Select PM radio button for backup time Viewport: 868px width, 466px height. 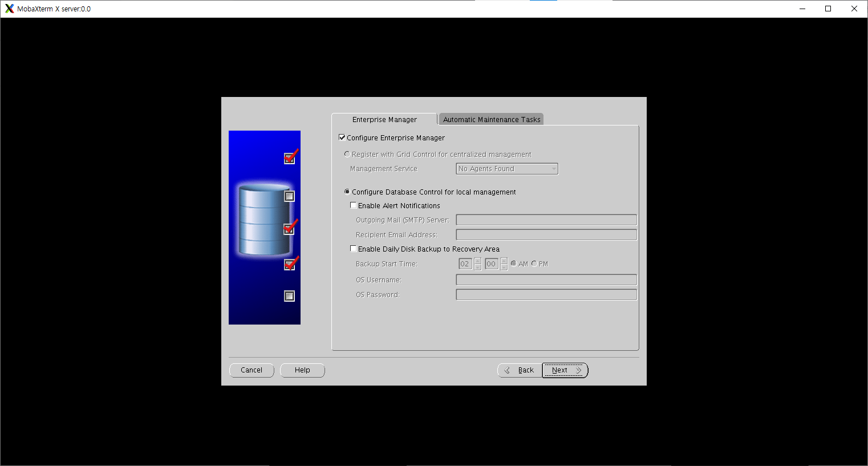click(x=534, y=264)
